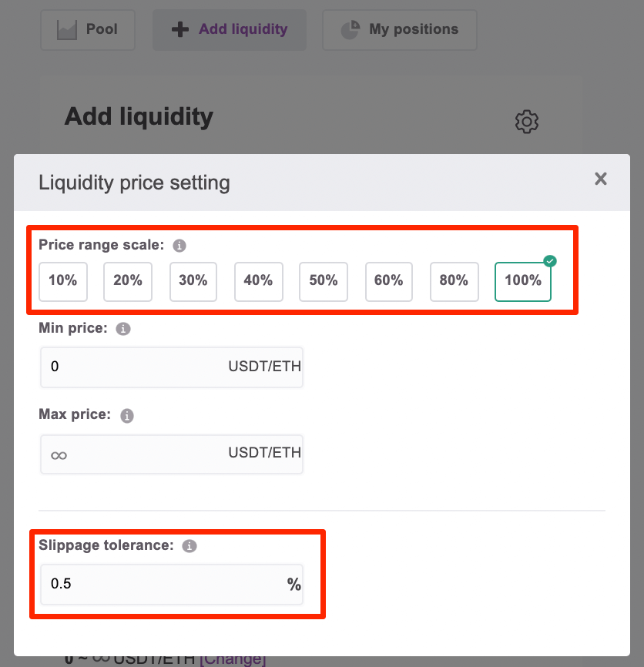Click the Max price info icon
The image size is (644, 667).
(127, 416)
